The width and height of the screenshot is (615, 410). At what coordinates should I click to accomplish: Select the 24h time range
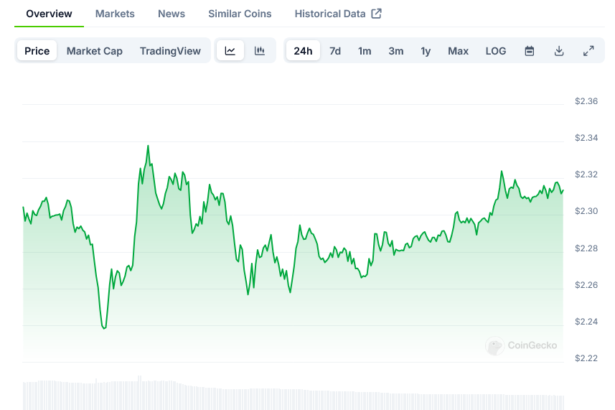click(303, 51)
